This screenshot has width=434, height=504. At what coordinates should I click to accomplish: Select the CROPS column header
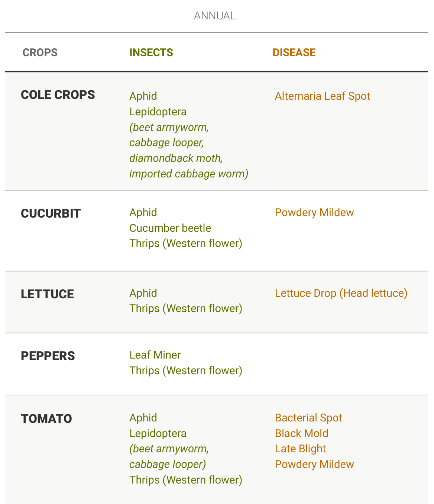(40, 52)
